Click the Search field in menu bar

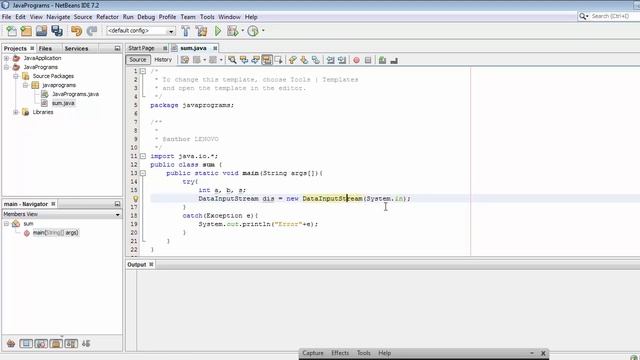tap(614, 16)
